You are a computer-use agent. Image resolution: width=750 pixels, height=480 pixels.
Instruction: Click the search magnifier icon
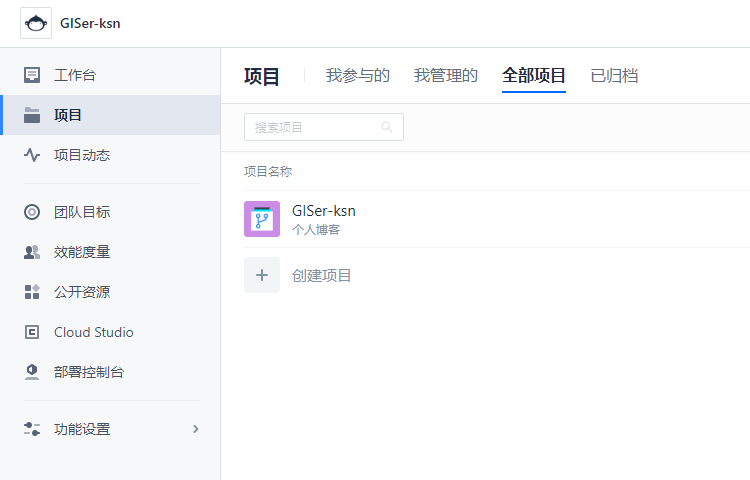pos(387,127)
